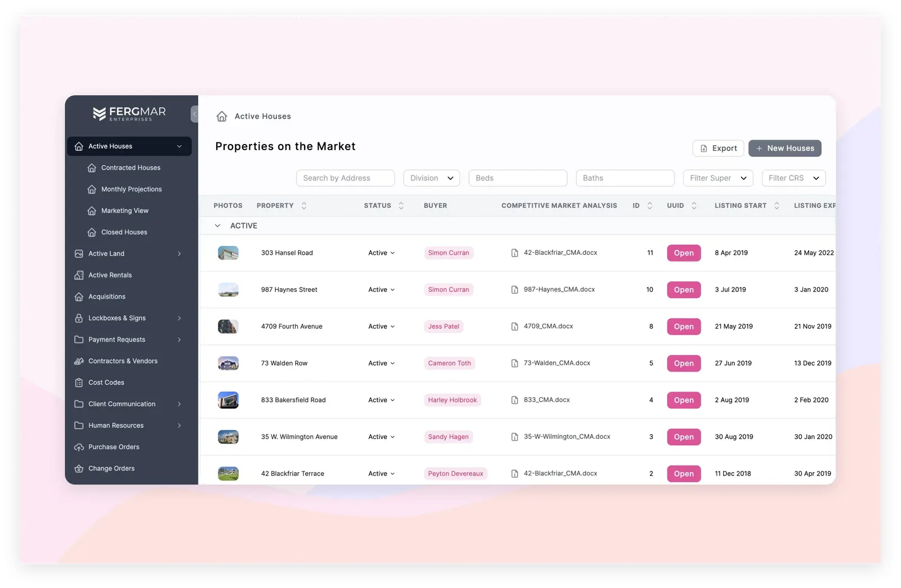Click the home icon beside Active Houses breadcrumb
This screenshot has width=901, height=588.
(222, 116)
